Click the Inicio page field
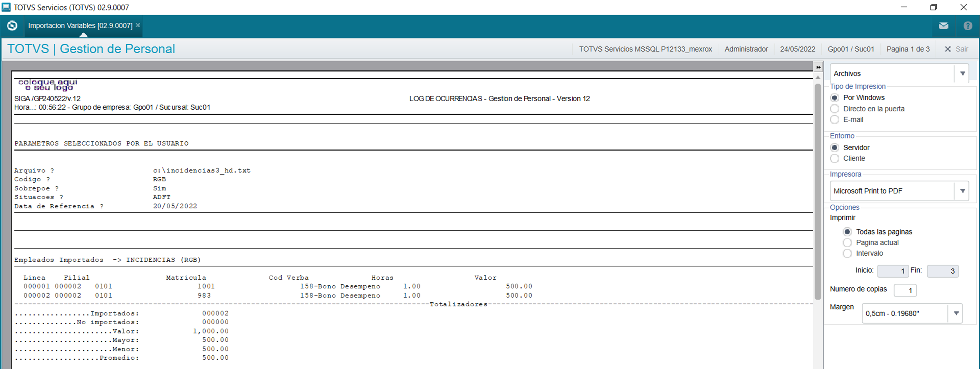The height and width of the screenshot is (369, 980). [x=893, y=271]
